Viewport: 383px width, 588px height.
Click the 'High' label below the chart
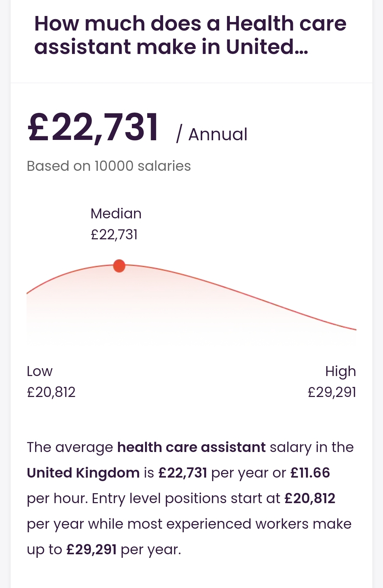tap(340, 371)
